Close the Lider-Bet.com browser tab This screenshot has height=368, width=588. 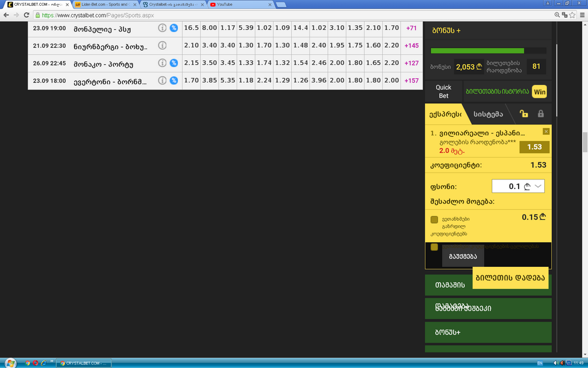pyautogui.click(x=134, y=5)
